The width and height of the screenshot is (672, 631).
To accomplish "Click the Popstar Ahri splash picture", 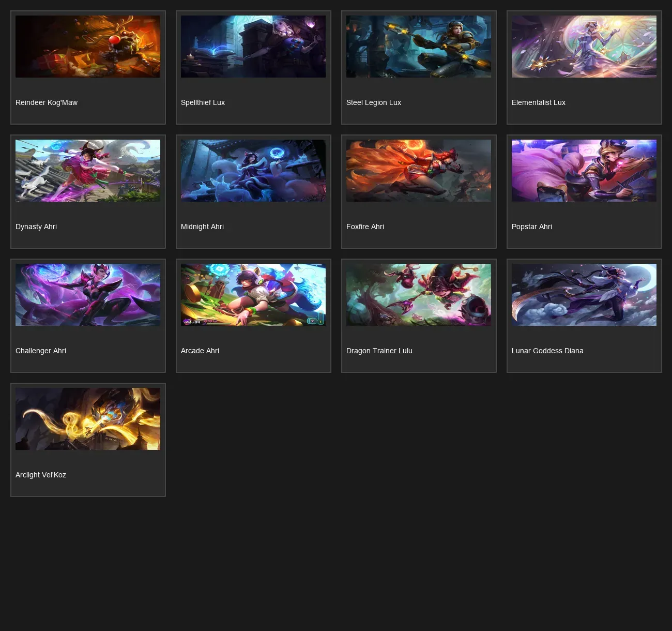I will [584, 171].
